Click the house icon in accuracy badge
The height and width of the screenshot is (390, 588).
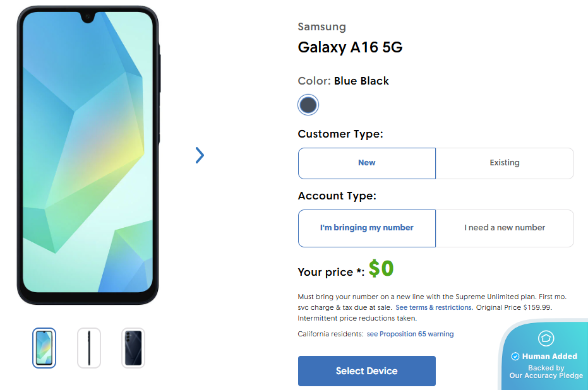pyautogui.click(x=546, y=338)
